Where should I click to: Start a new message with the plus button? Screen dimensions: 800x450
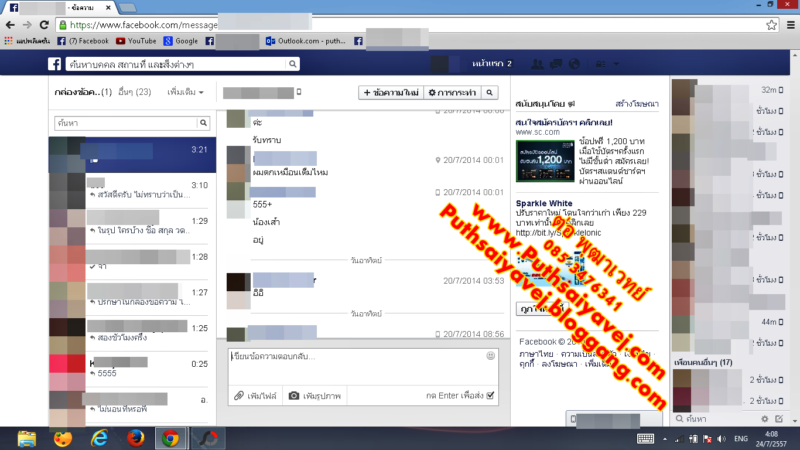391,92
